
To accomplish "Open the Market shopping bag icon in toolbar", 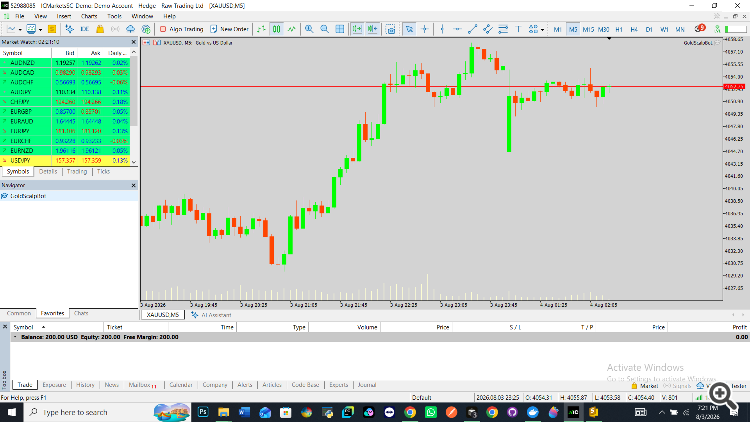I will (100, 29).
